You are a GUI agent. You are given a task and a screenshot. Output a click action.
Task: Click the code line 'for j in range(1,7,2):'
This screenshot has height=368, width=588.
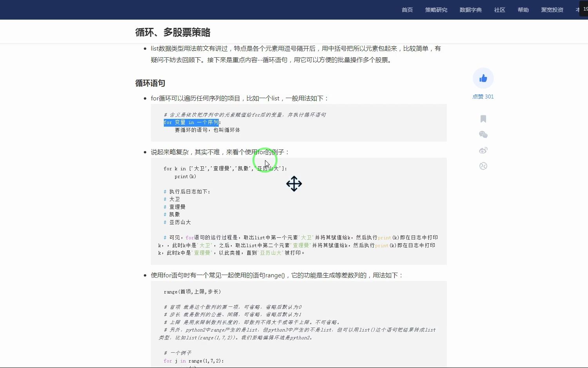click(194, 361)
